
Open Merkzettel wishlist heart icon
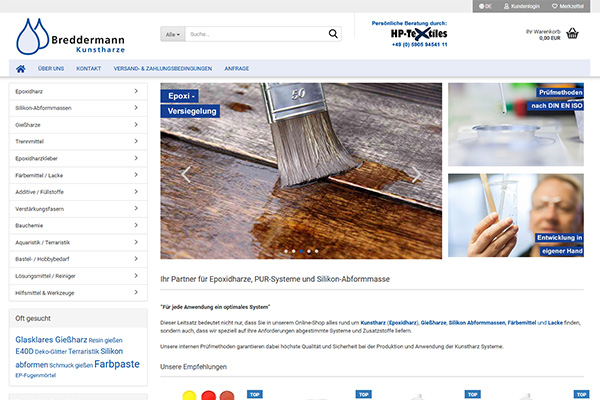(567, 6)
